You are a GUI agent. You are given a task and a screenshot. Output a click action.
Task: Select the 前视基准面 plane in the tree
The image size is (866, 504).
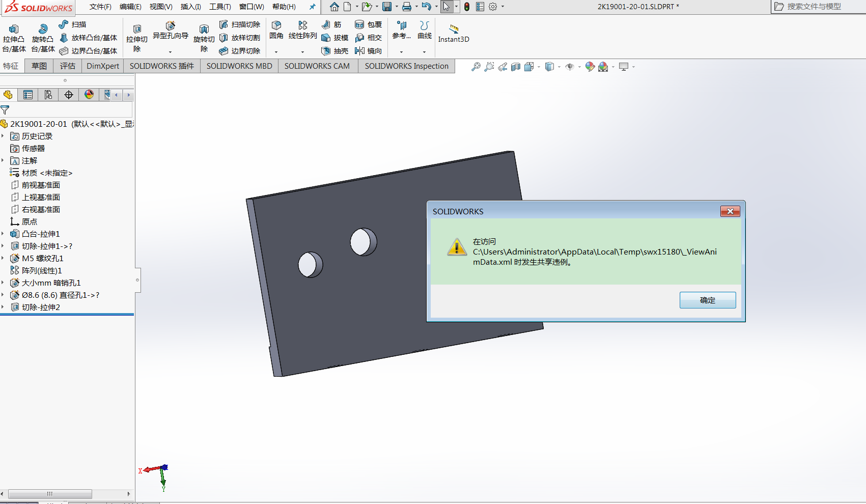click(x=41, y=185)
